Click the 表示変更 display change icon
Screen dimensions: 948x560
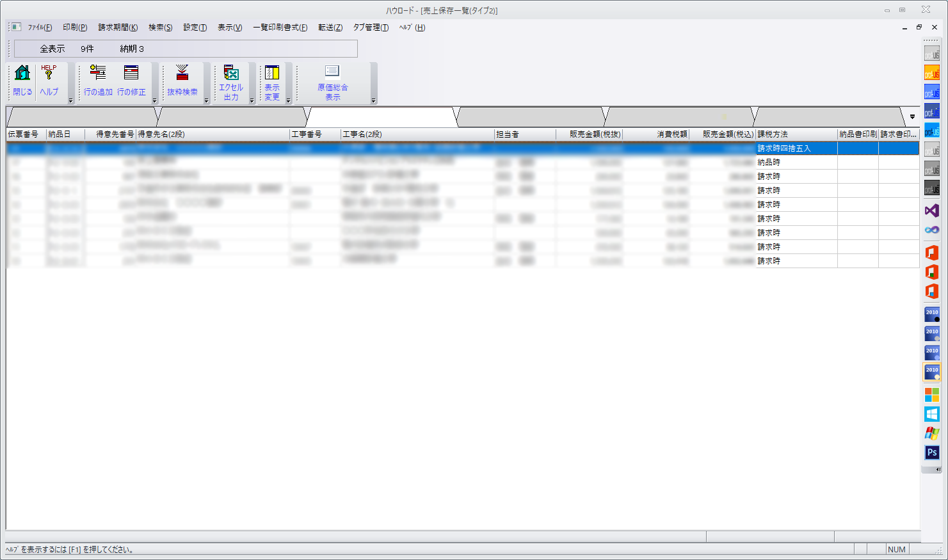[272, 73]
